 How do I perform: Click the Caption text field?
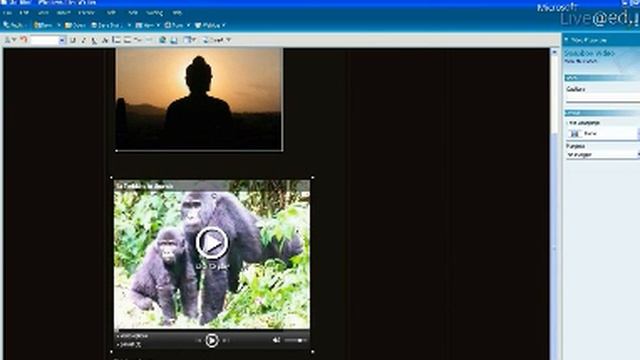(x=602, y=98)
